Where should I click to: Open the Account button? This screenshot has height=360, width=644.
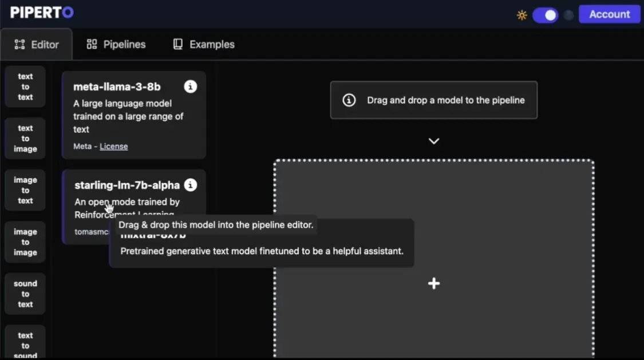pyautogui.click(x=609, y=14)
